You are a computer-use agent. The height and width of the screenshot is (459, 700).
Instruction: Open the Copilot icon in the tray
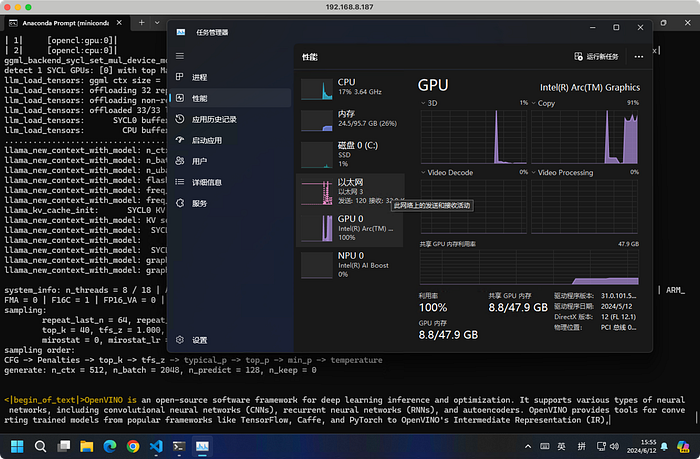point(683,446)
